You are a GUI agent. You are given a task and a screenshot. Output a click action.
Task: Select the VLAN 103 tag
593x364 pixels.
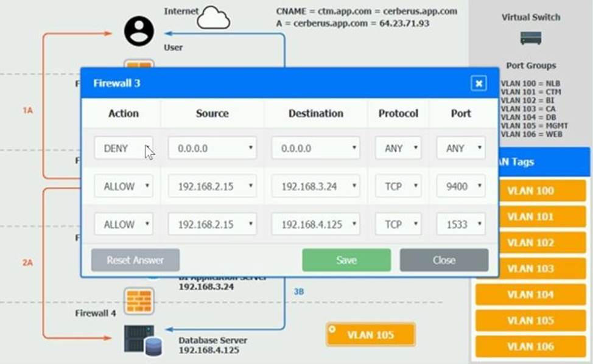[x=530, y=268]
